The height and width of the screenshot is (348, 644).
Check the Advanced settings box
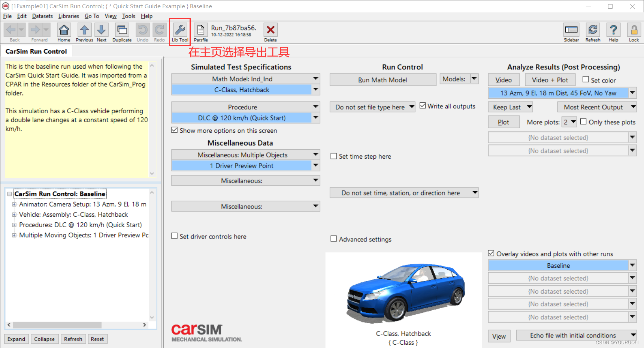tap(334, 239)
